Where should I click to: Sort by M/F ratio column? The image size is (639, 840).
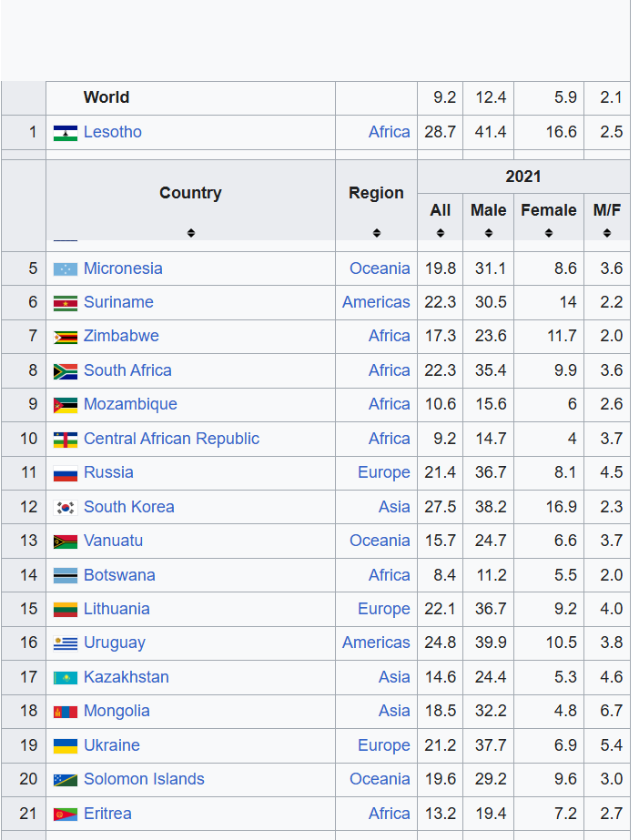point(606,233)
